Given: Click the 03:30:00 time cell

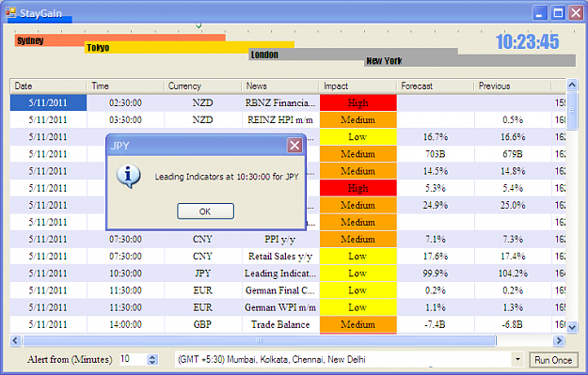Looking at the screenshot, I should 126,120.
